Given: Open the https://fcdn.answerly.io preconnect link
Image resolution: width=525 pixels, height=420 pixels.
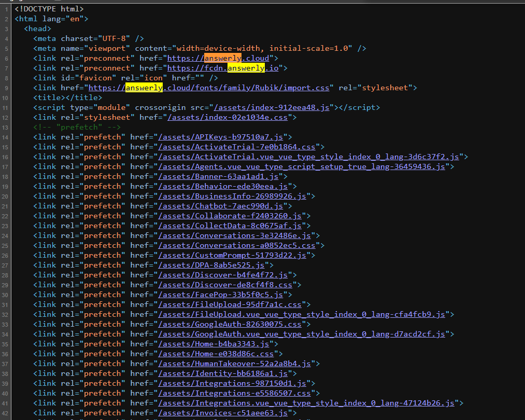Looking at the screenshot, I should pyautogui.click(x=223, y=68).
